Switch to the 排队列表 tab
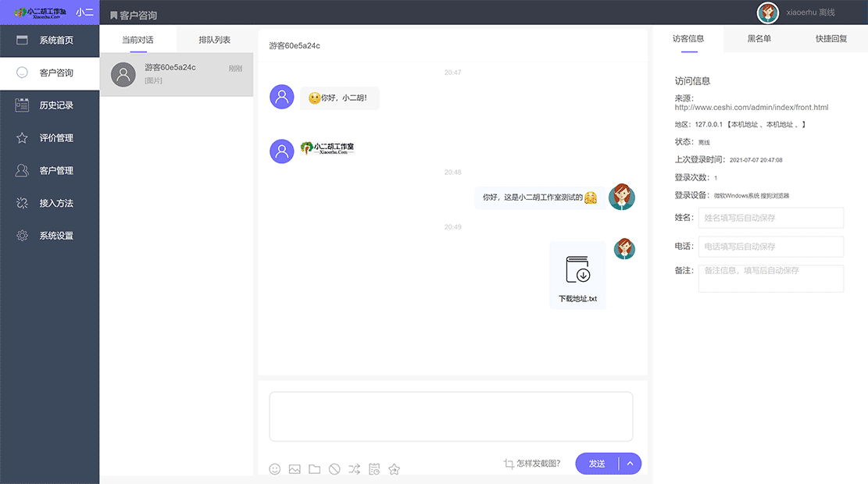The width and height of the screenshot is (868, 484). point(213,39)
